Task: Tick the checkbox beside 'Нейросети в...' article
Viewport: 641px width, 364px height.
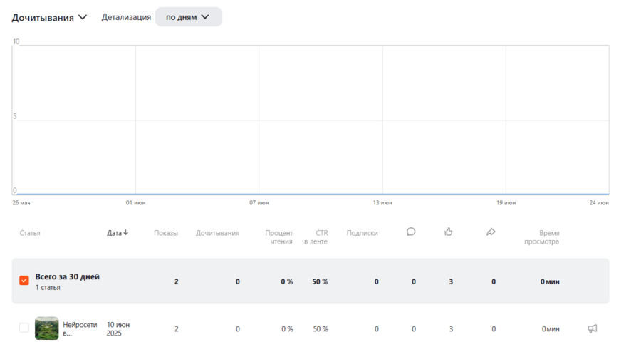Action: (x=24, y=328)
